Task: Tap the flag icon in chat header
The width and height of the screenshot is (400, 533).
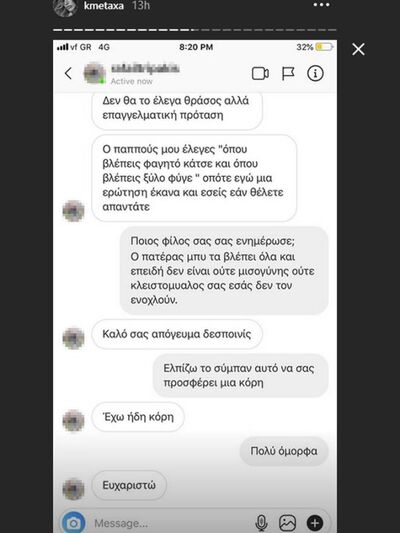Action: [x=288, y=73]
